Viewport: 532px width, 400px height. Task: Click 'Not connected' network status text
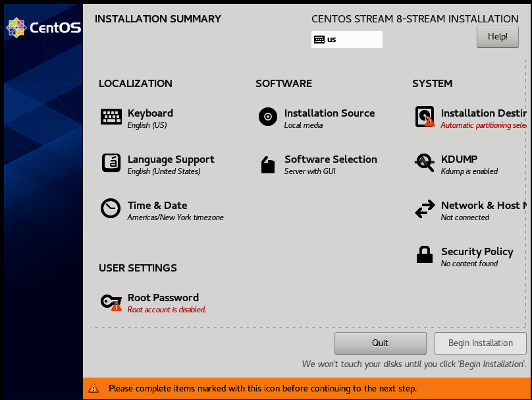coord(465,217)
